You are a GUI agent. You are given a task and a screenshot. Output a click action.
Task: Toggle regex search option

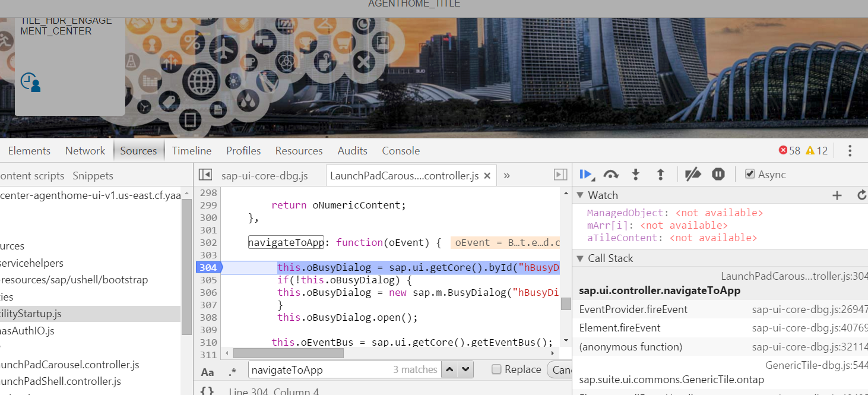(x=232, y=372)
